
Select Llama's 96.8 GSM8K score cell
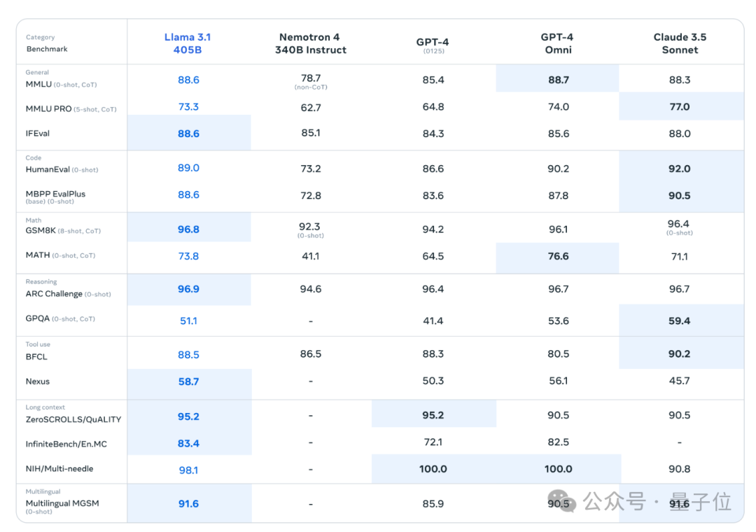pyautogui.click(x=188, y=229)
